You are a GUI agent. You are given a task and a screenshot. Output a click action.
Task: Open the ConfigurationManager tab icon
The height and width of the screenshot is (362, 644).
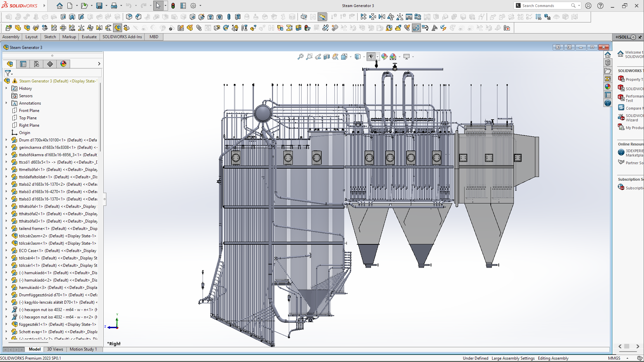(37, 64)
